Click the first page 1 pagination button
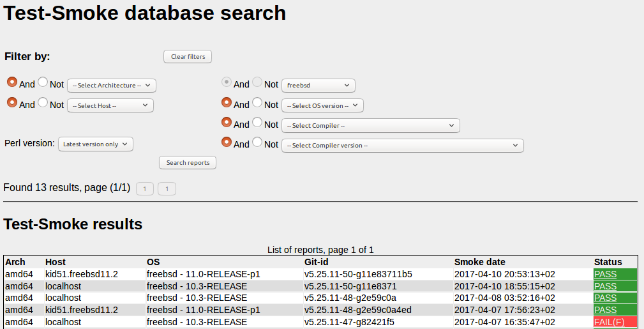 [145, 188]
